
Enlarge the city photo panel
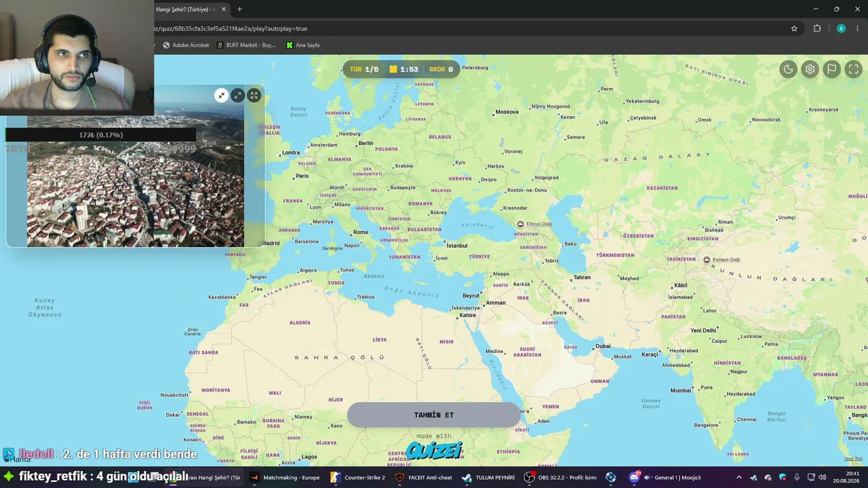(x=237, y=96)
